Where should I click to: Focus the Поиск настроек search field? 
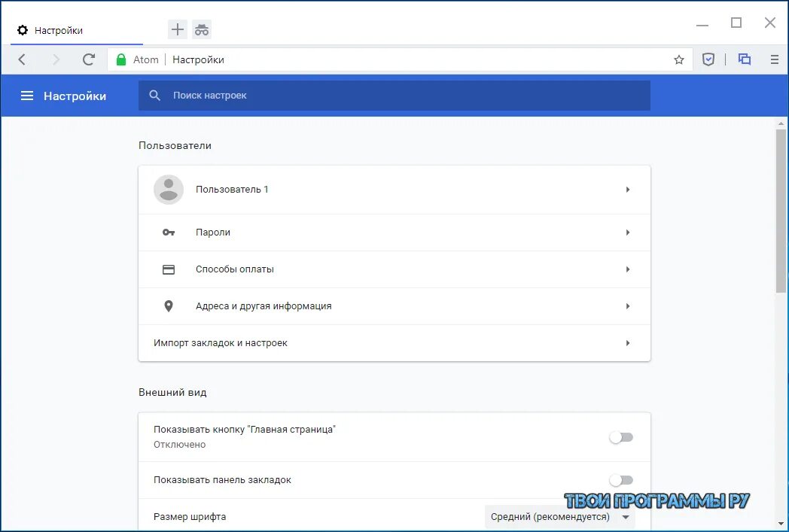pyautogui.click(x=394, y=96)
